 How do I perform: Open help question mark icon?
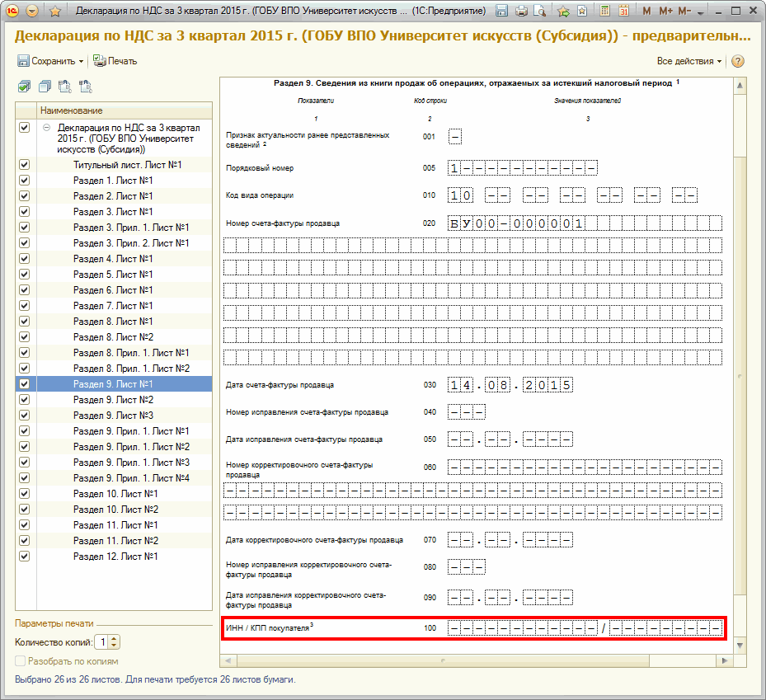[738, 61]
